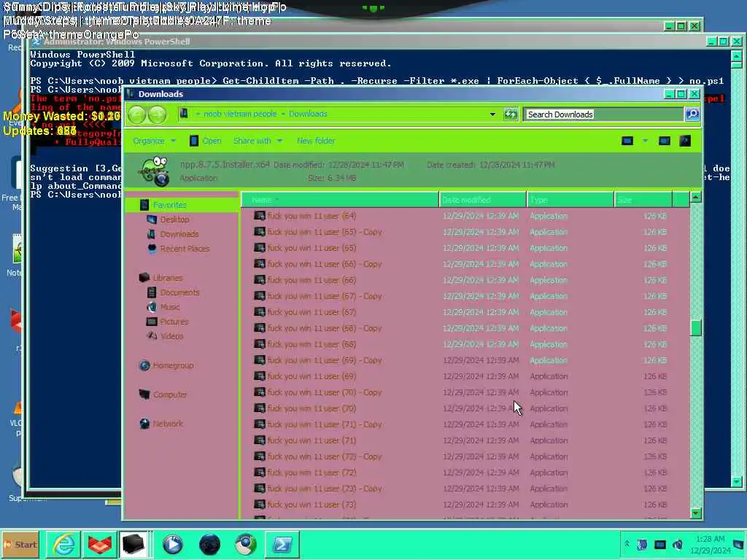Launch Windows Media Player from taskbar
Viewport: 747px width, 560px height.
[172, 544]
